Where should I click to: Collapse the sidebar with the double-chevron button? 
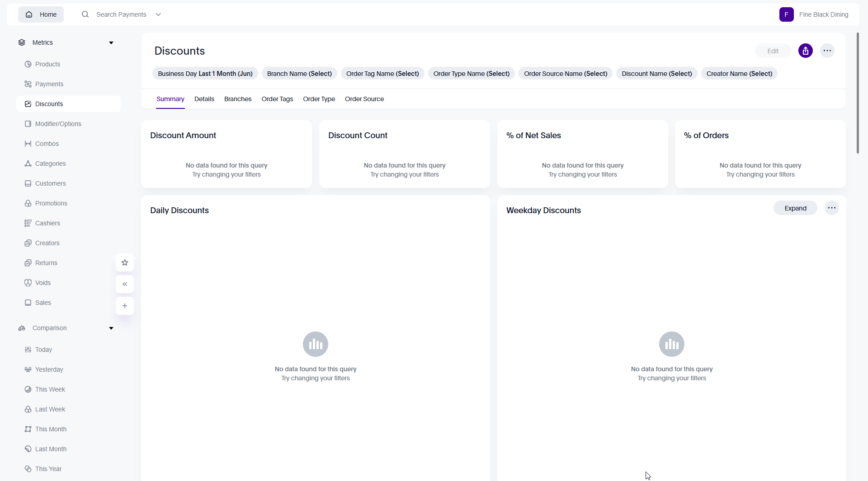coord(124,284)
